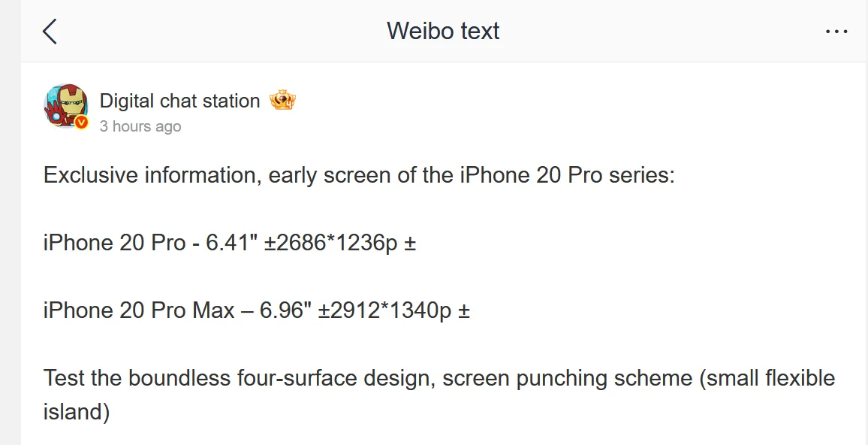Click the 6.41" screen size value
The image size is (868, 445).
click(232, 244)
